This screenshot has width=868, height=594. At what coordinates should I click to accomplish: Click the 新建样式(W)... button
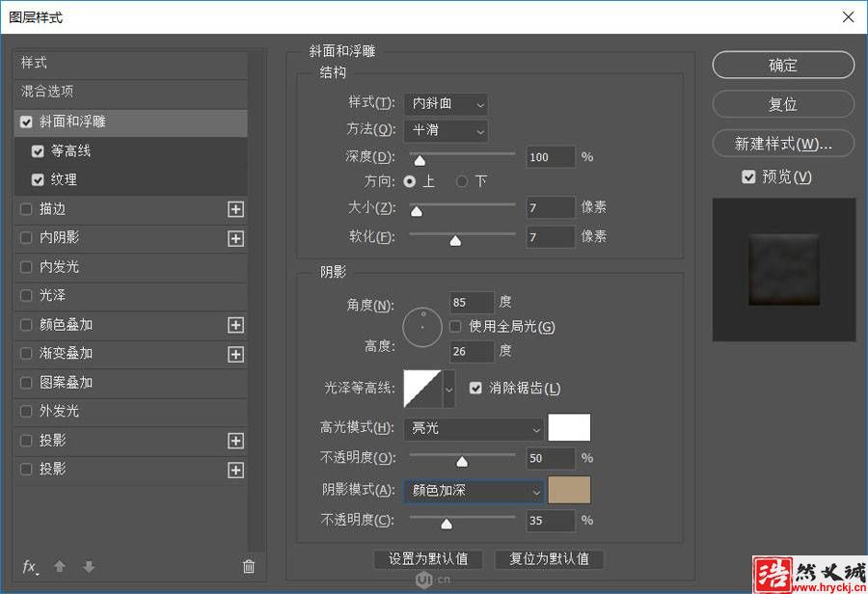click(x=783, y=144)
